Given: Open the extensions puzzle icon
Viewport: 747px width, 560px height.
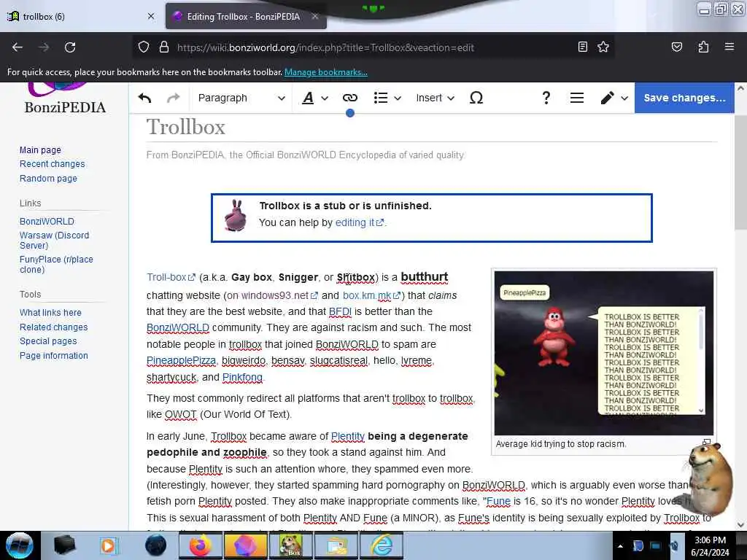Looking at the screenshot, I should coord(703,47).
